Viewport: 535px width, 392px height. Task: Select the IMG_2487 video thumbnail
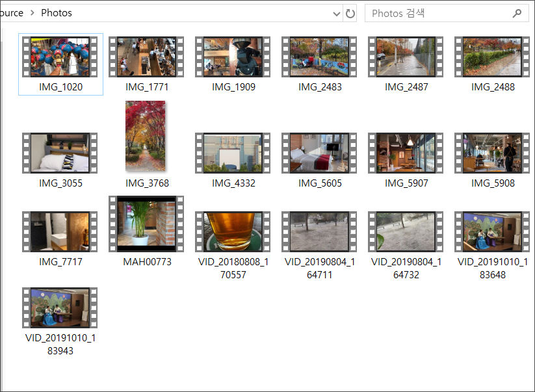406,57
